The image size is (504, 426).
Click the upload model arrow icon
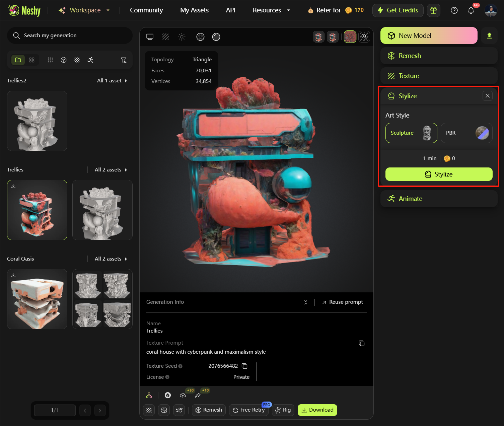(489, 36)
